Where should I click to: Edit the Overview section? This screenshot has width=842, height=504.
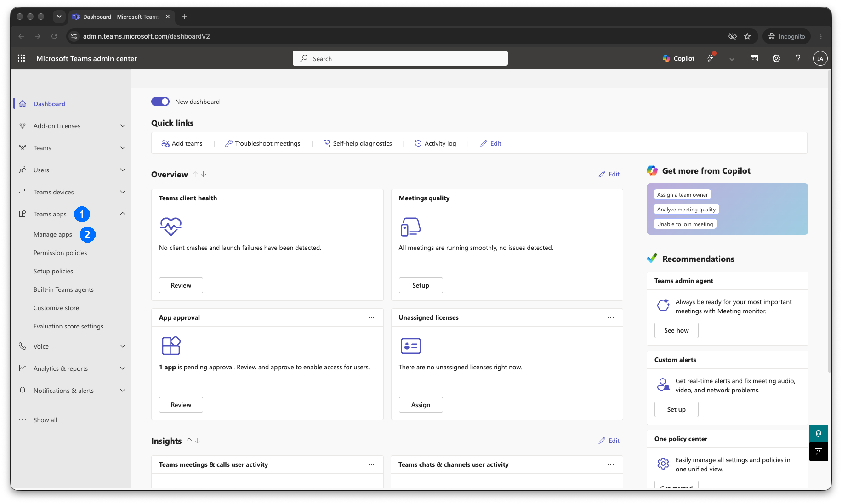(609, 174)
